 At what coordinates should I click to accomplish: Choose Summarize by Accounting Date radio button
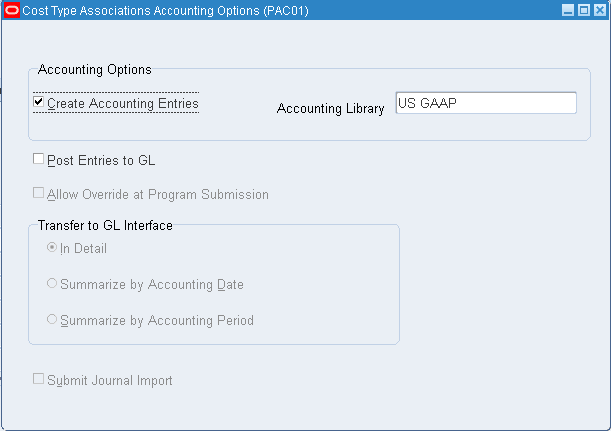[x=52, y=284]
